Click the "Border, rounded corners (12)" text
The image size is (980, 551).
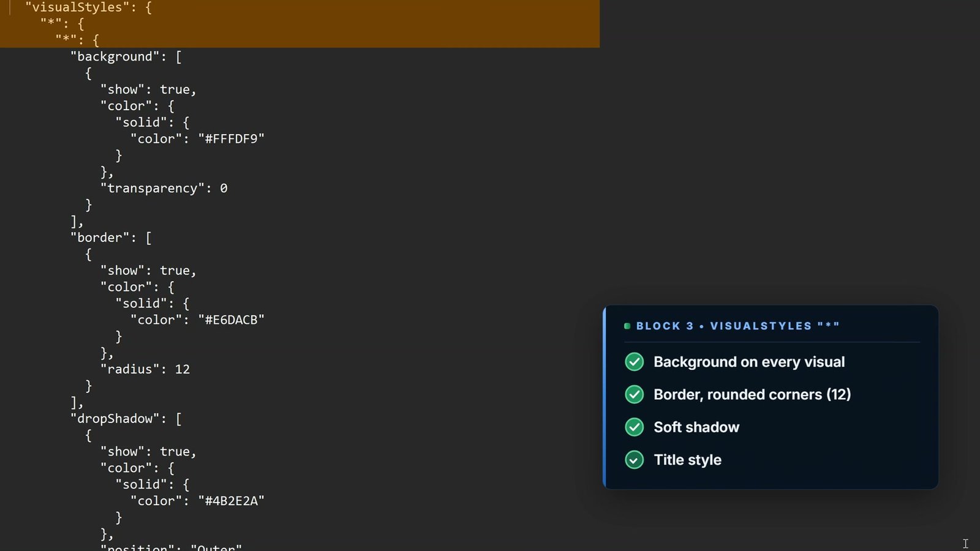point(752,394)
